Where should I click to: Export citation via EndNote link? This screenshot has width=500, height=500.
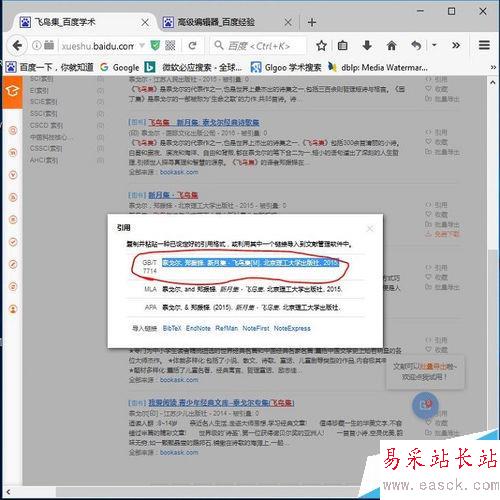click(198, 328)
